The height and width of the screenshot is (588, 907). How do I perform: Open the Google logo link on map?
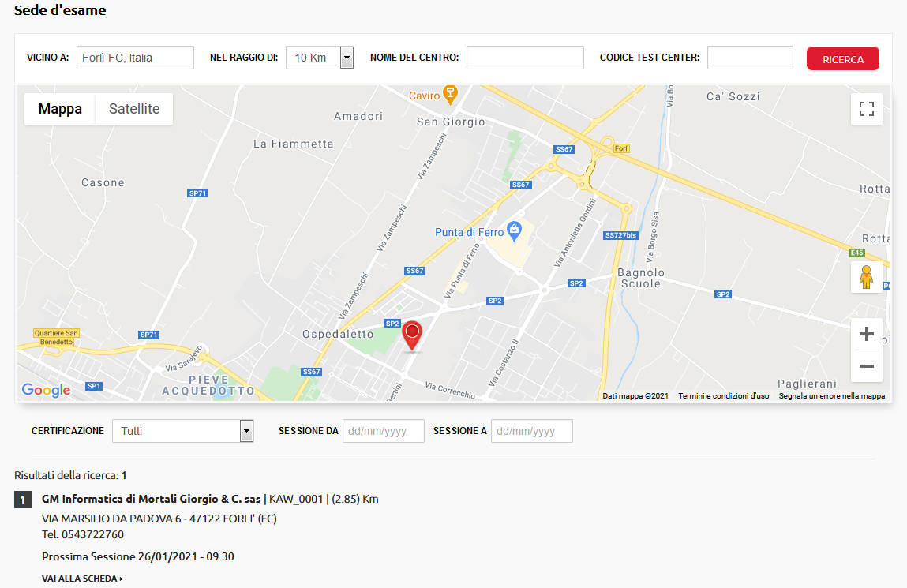[x=47, y=390]
